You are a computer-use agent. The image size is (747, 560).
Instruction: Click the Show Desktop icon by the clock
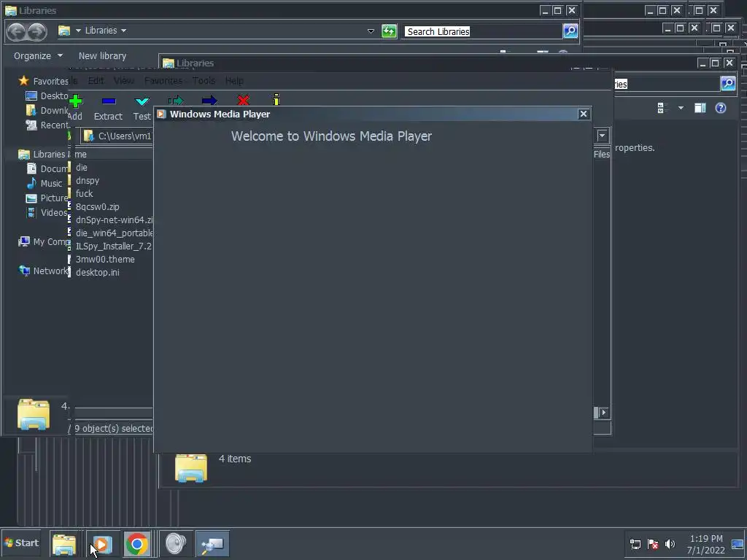(x=738, y=544)
